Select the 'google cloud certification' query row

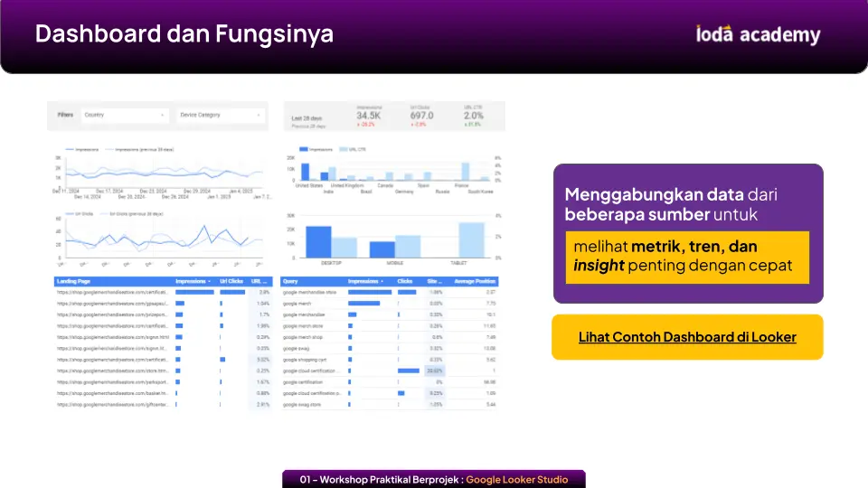point(312,371)
